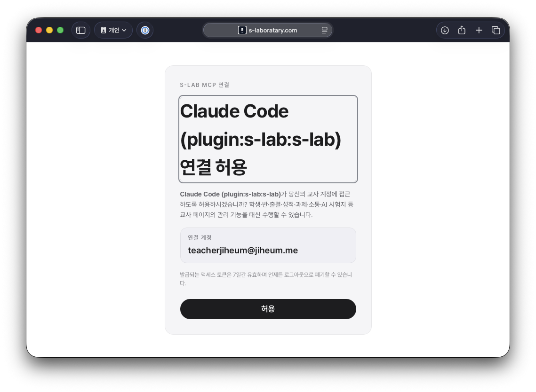This screenshot has height=392, width=536.
Task: Show the downloads icon
Action: click(x=445, y=31)
